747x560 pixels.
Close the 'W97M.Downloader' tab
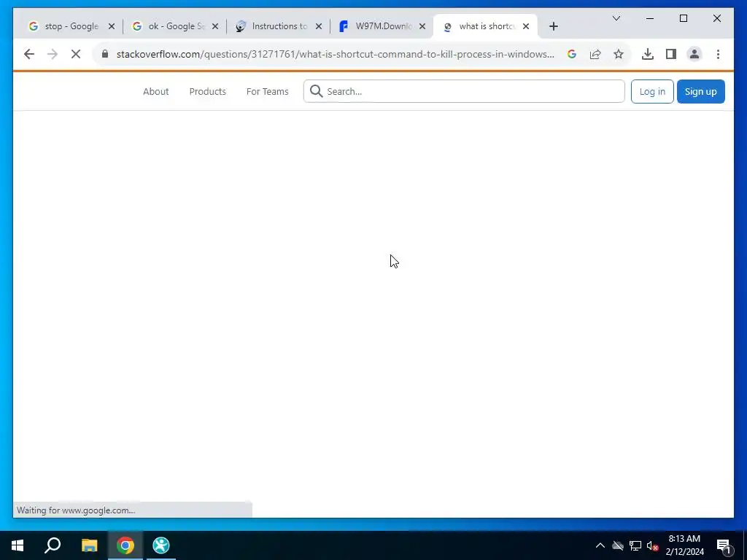[422, 27]
